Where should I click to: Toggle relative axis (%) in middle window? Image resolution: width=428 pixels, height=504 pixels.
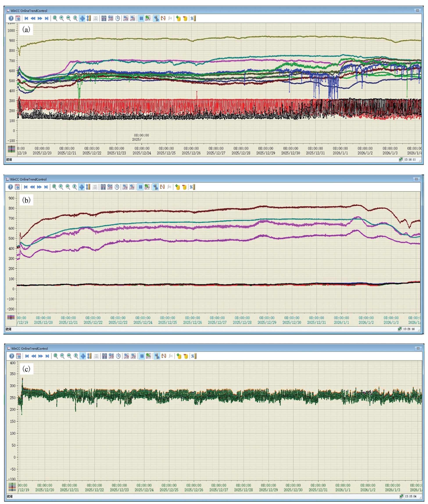(x=192, y=187)
